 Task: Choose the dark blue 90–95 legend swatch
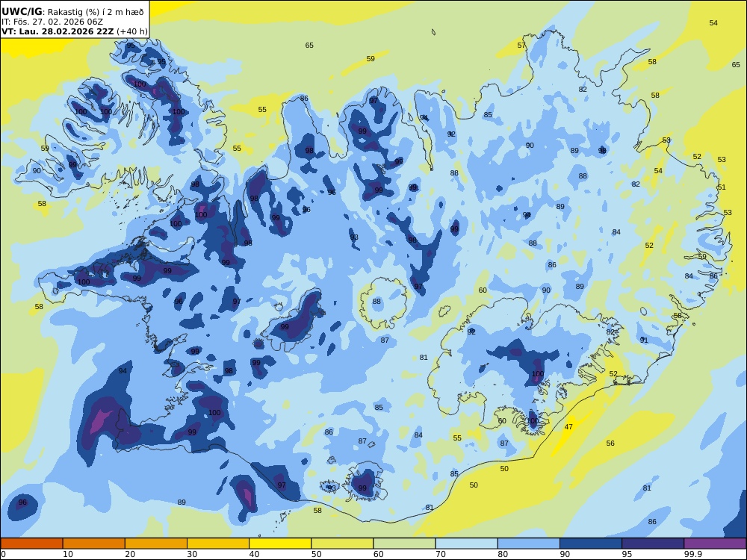(591, 544)
